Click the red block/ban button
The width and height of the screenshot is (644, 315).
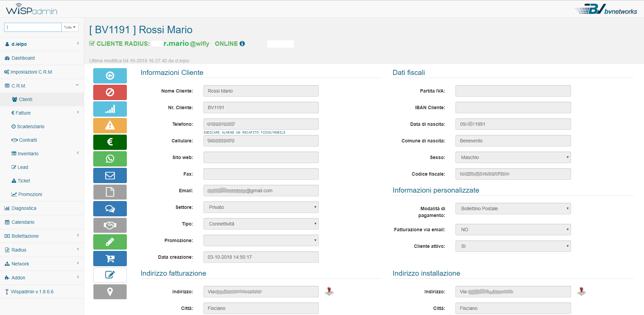click(x=110, y=92)
